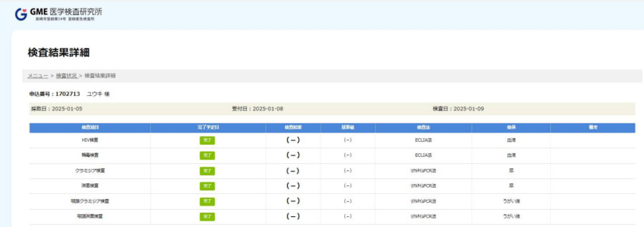Viewport: 644px width, 227px height.
Task: Click the green 完了 badge in 咽頭淋菌検査 row
Action: pos(207,216)
